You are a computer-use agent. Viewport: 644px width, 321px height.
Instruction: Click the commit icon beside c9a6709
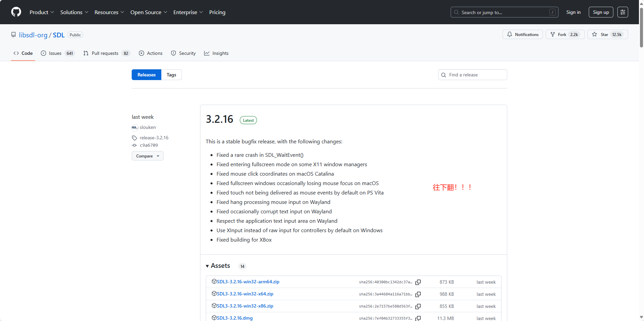tap(134, 145)
